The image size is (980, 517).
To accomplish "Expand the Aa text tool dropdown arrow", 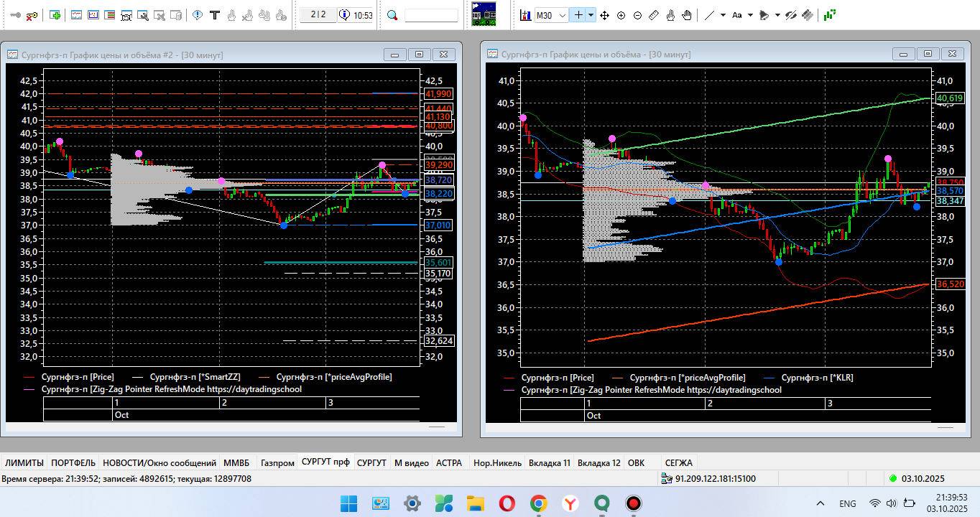I will (750, 15).
